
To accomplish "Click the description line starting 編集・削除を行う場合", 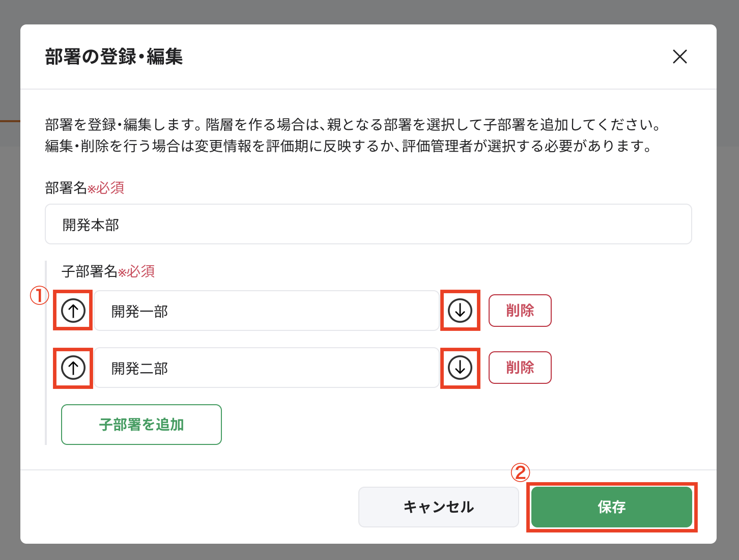I will pos(348,147).
